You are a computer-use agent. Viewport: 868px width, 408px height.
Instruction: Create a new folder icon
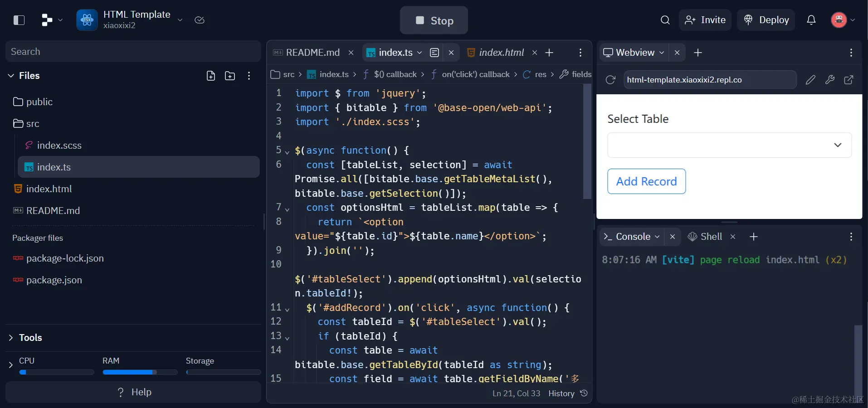click(x=230, y=76)
